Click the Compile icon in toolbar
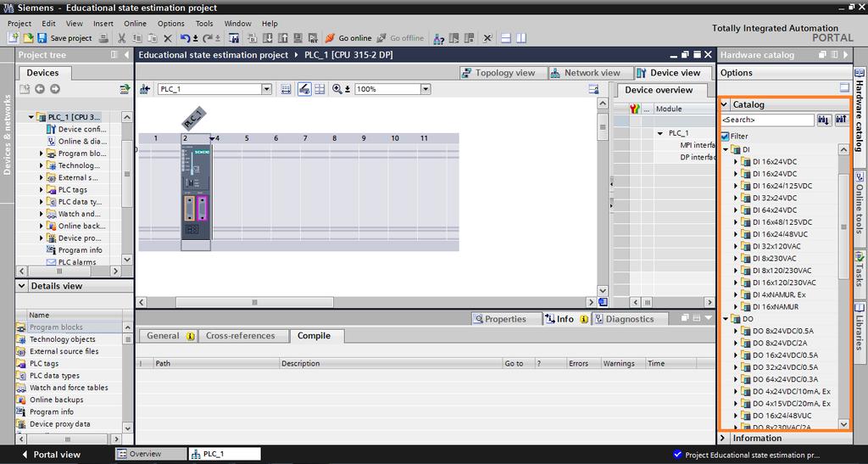The image size is (868, 464). click(x=253, y=38)
